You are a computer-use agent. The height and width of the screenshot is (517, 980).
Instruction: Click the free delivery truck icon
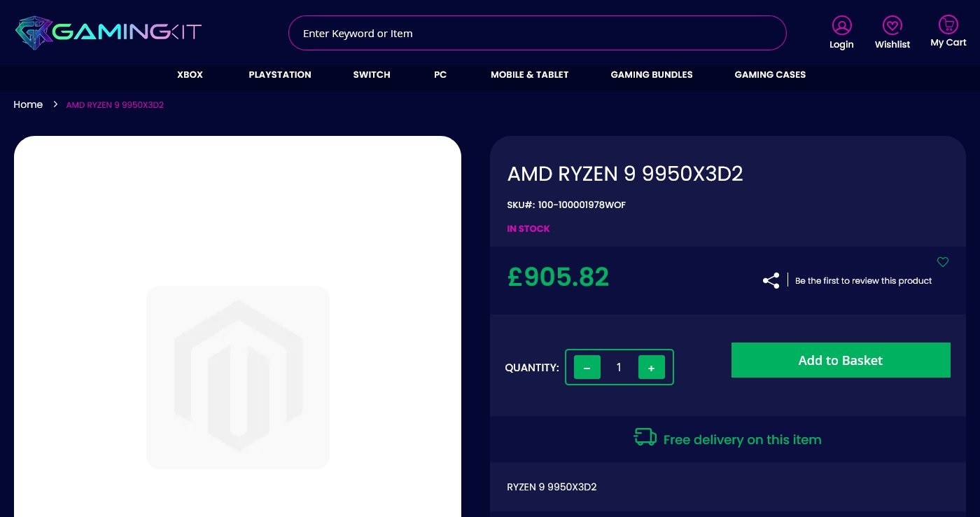click(645, 436)
